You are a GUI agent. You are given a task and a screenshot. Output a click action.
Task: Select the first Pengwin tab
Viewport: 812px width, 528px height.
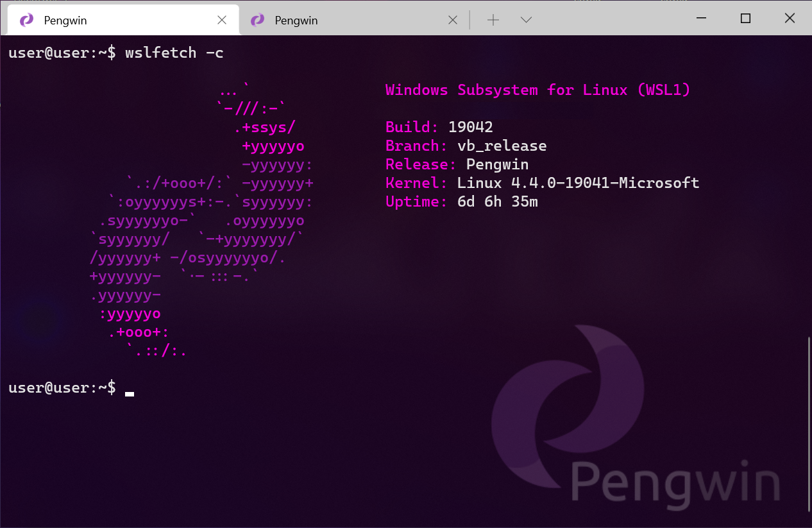point(96,20)
